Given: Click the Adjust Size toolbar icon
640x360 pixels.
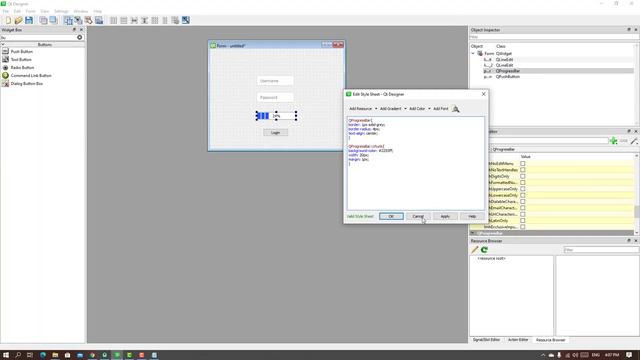Looking at the screenshot, I should coord(186,20).
